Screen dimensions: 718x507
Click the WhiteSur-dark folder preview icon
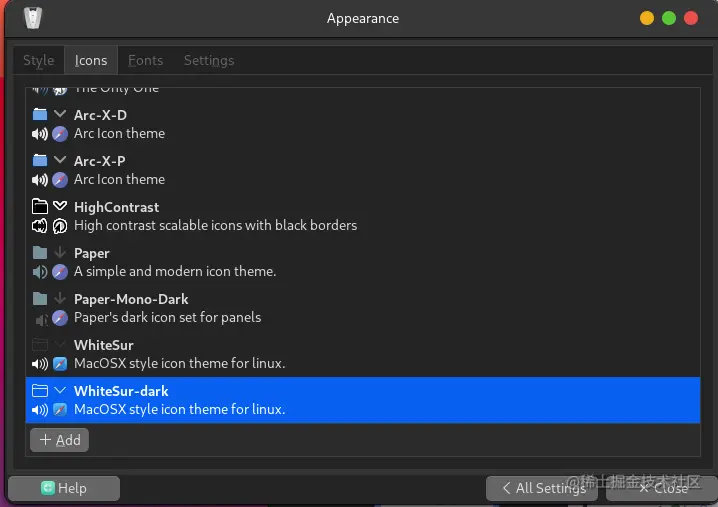[40, 390]
